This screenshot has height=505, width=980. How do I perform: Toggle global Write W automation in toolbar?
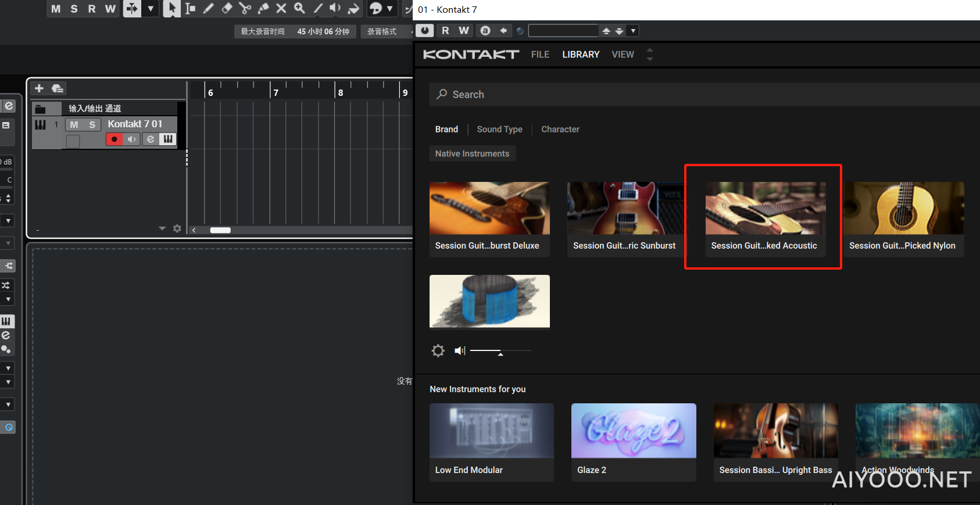110,9
